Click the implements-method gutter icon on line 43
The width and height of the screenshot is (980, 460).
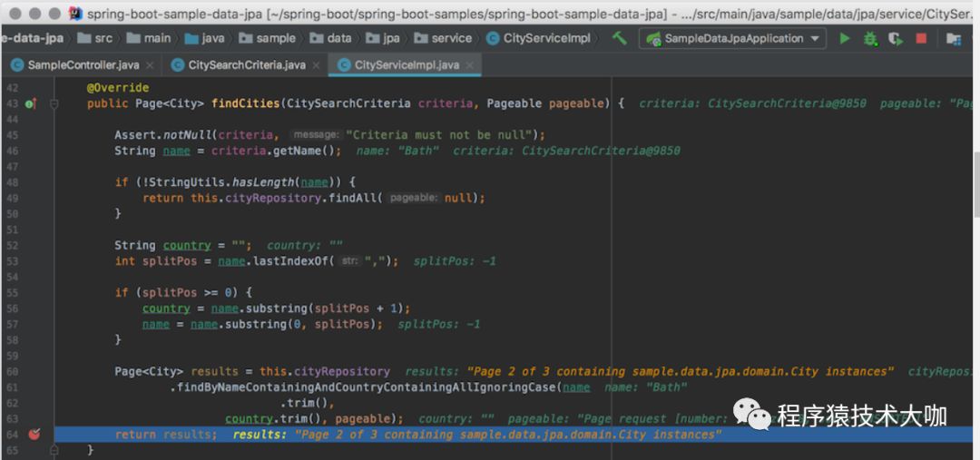tap(31, 104)
